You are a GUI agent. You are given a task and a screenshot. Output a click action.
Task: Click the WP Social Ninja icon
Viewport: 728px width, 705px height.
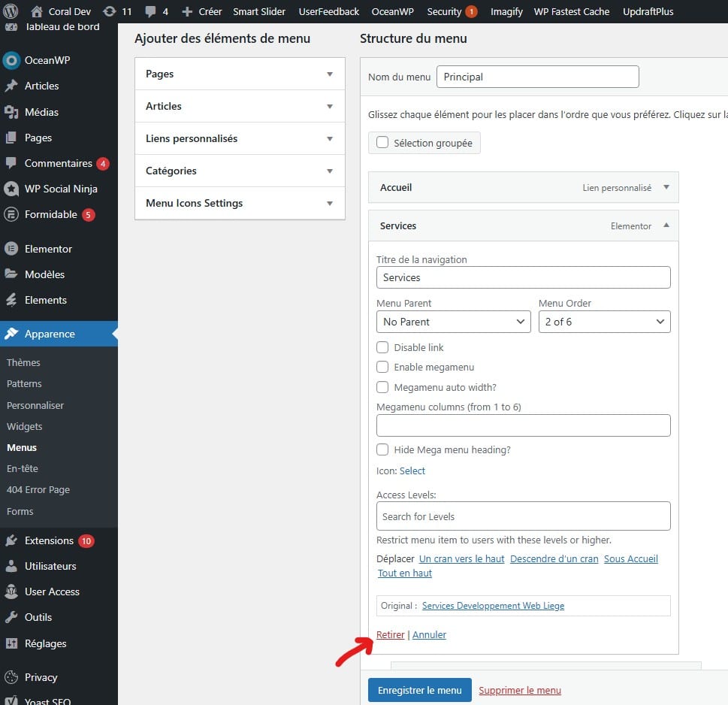[11, 189]
